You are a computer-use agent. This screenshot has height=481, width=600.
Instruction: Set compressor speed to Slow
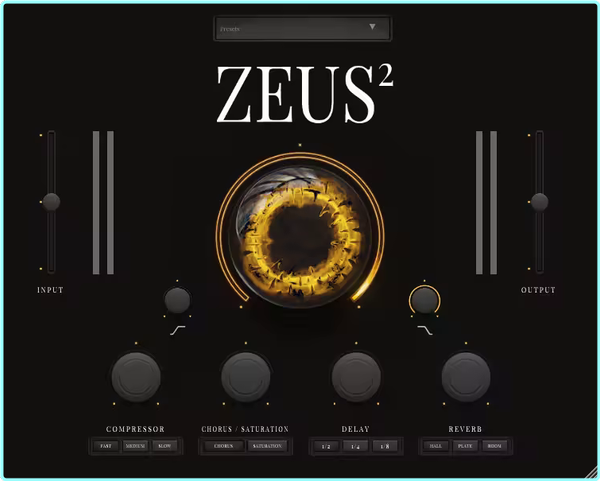(x=165, y=446)
